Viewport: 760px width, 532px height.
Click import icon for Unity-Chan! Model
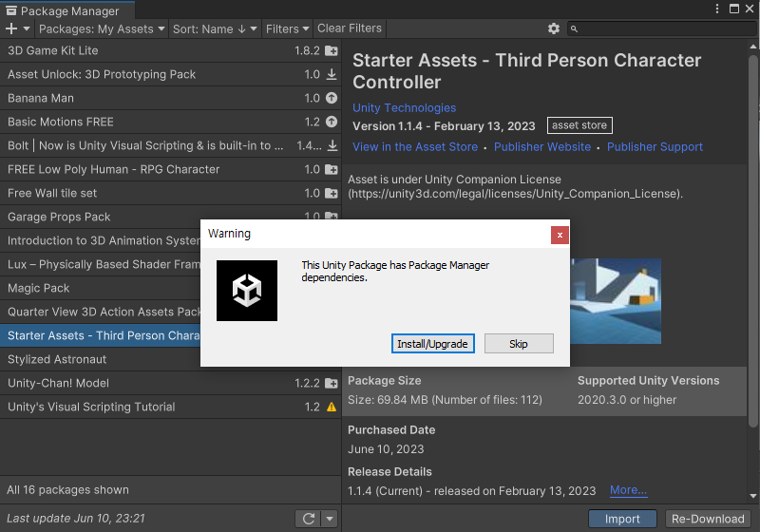(332, 383)
